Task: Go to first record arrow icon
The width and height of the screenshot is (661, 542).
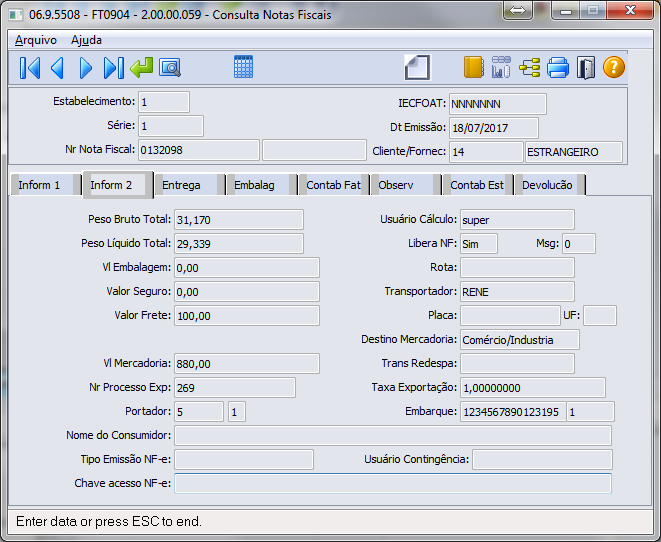Action: pos(30,67)
